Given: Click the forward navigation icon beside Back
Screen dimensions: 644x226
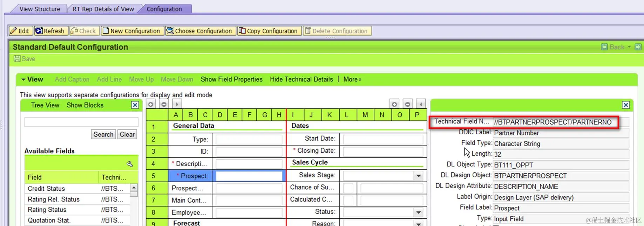Looking at the screenshot, I should 638,47.
